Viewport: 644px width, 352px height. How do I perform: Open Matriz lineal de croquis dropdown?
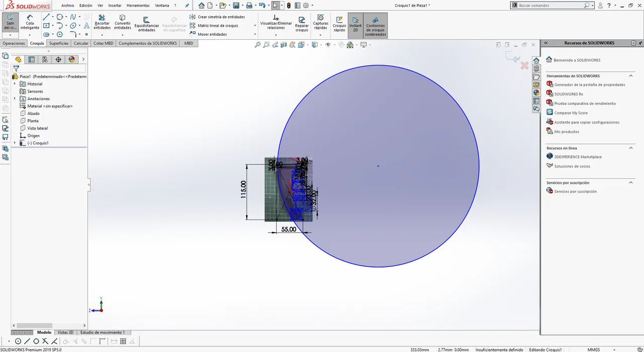click(x=255, y=26)
